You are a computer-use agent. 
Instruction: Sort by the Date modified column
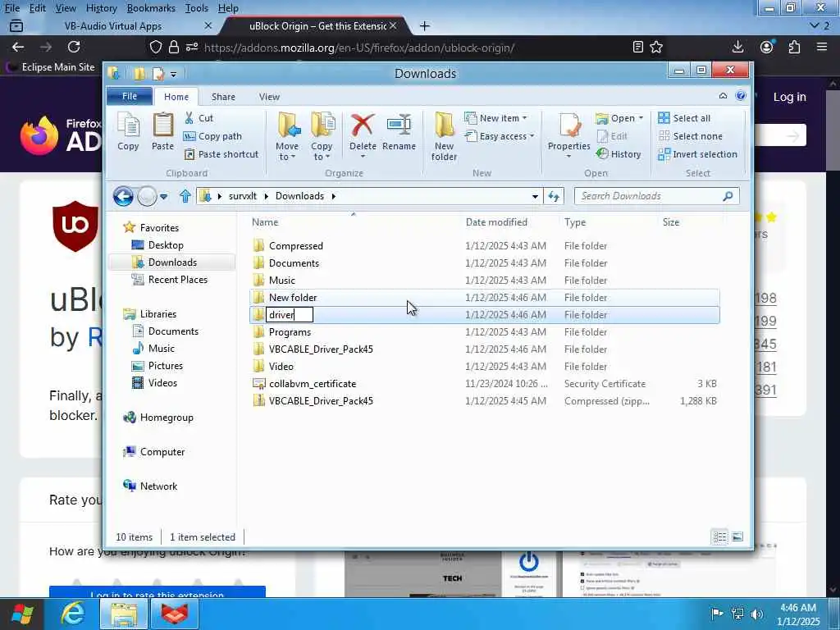(496, 221)
